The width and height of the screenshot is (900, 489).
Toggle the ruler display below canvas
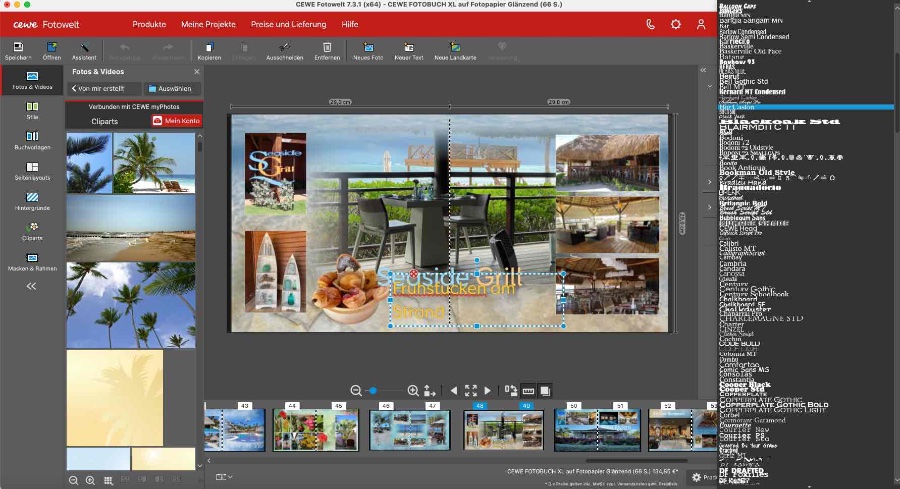tap(529, 391)
